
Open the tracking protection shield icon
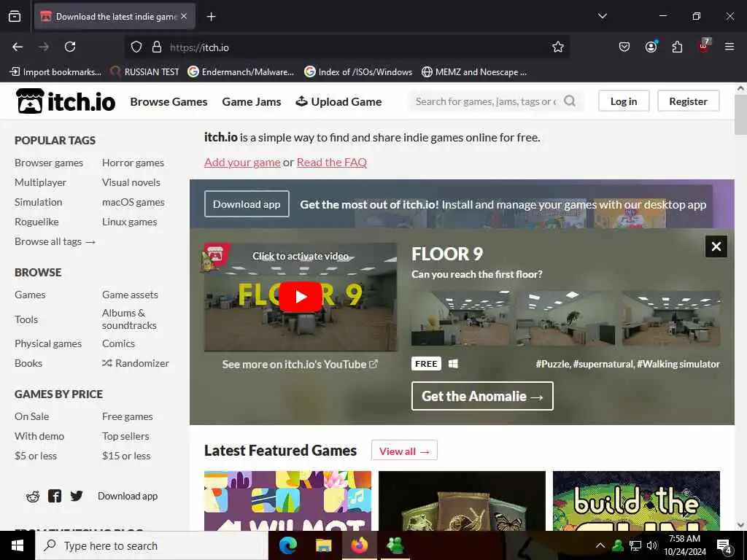pyautogui.click(x=136, y=47)
